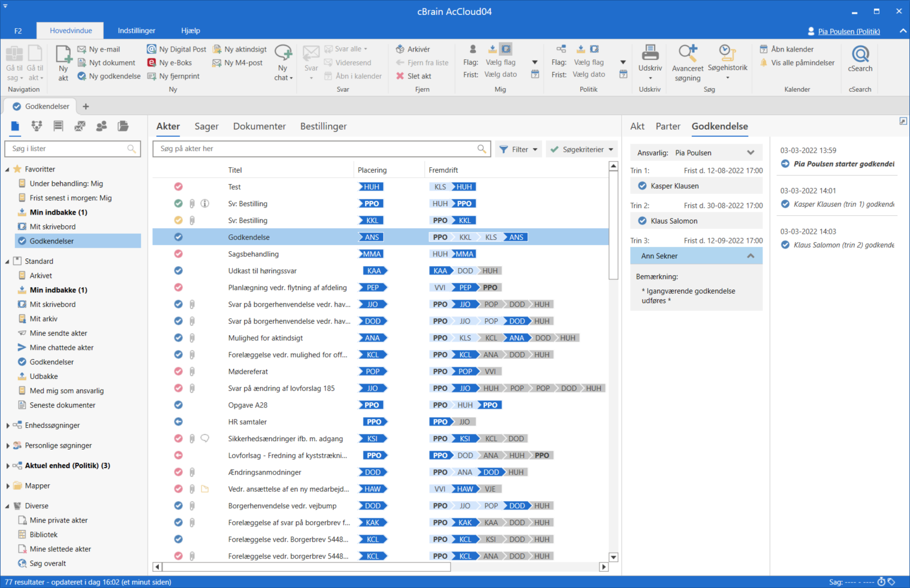This screenshot has height=588, width=910.
Task: Open Ny e-Boks
Action: pyautogui.click(x=170, y=62)
